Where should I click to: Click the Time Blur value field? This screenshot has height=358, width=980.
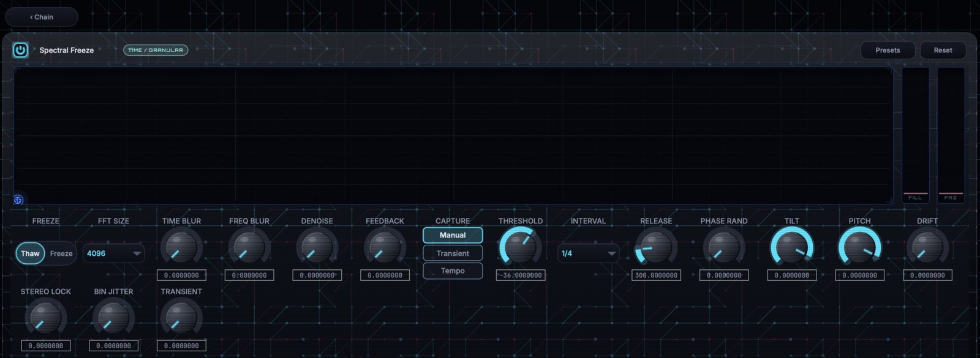click(x=181, y=275)
